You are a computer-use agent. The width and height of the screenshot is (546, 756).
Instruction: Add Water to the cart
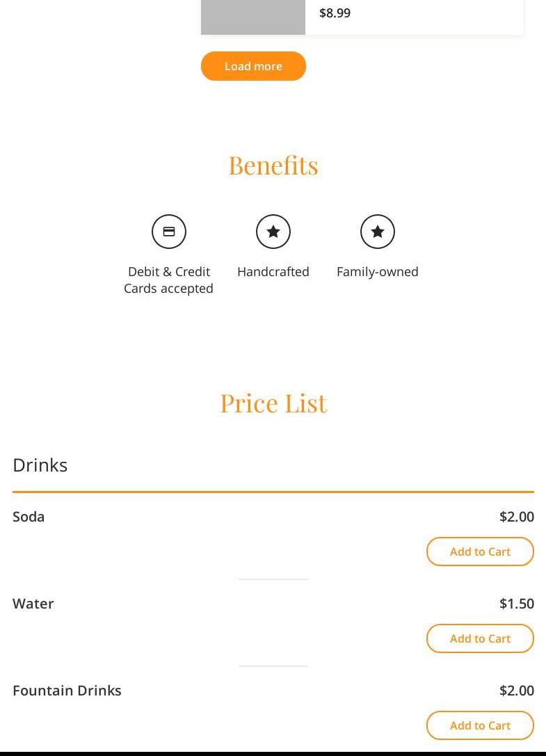tap(480, 638)
